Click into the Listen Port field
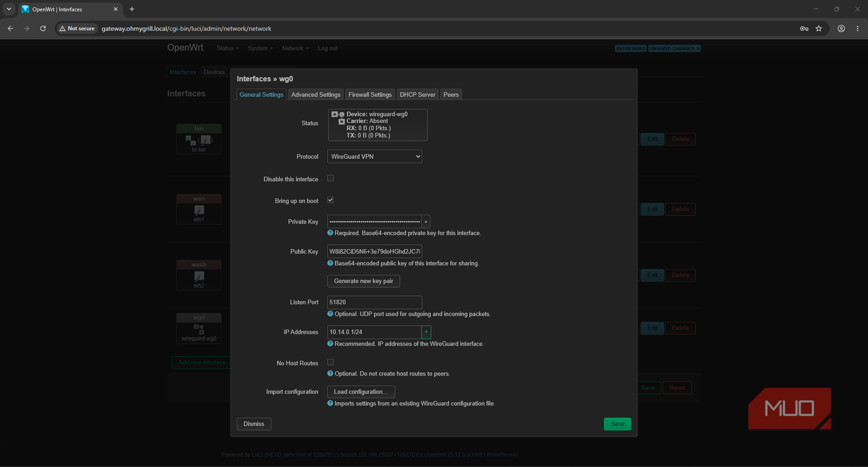The image size is (868, 467). [x=374, y=302]
